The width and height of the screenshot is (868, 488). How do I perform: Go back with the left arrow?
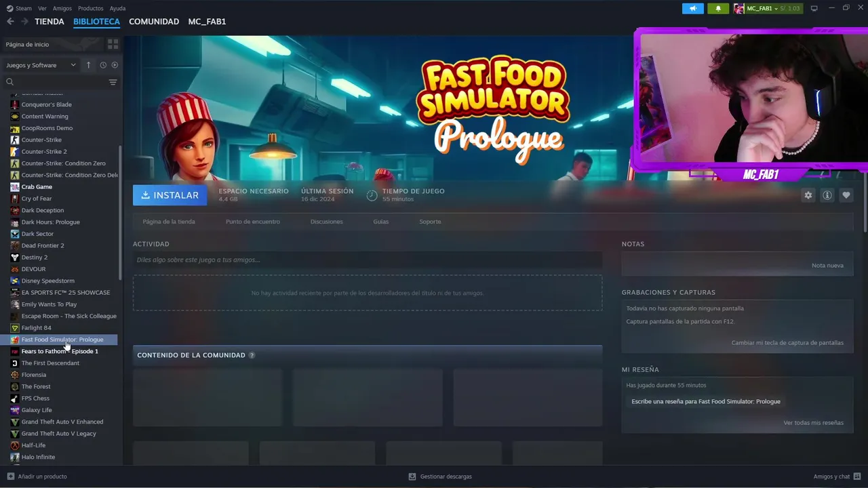[x=10, y=22]
